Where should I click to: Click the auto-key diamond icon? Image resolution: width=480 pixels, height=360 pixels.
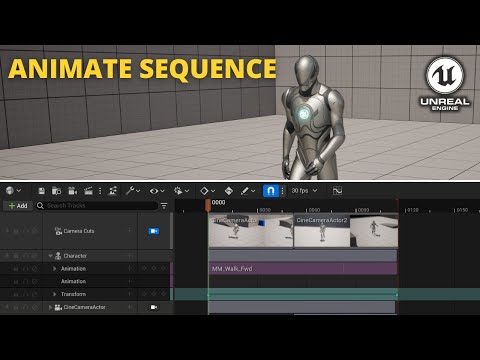pyautogui.click(x=229, y=191)
